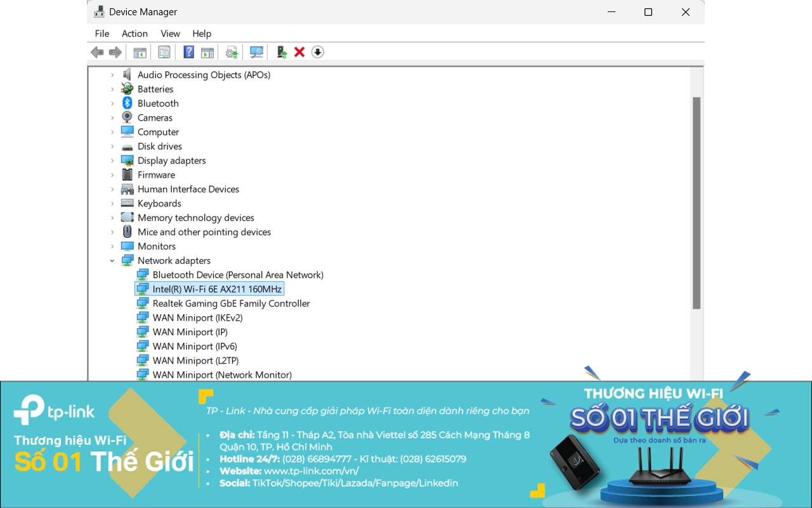Click the Disable device down-arrow icon
This screenshot has height=508, width=812.
click(318, 52)
